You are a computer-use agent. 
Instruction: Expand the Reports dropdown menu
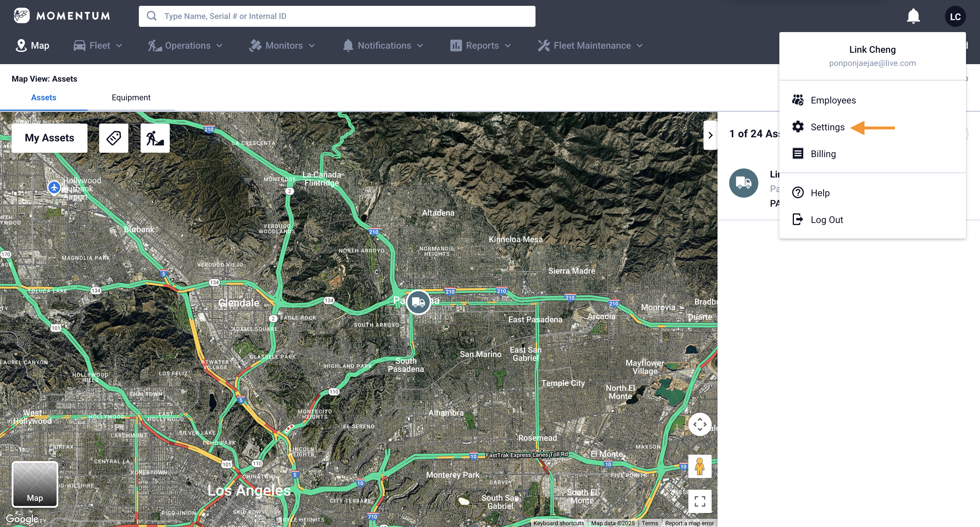[x=480, y=46]
